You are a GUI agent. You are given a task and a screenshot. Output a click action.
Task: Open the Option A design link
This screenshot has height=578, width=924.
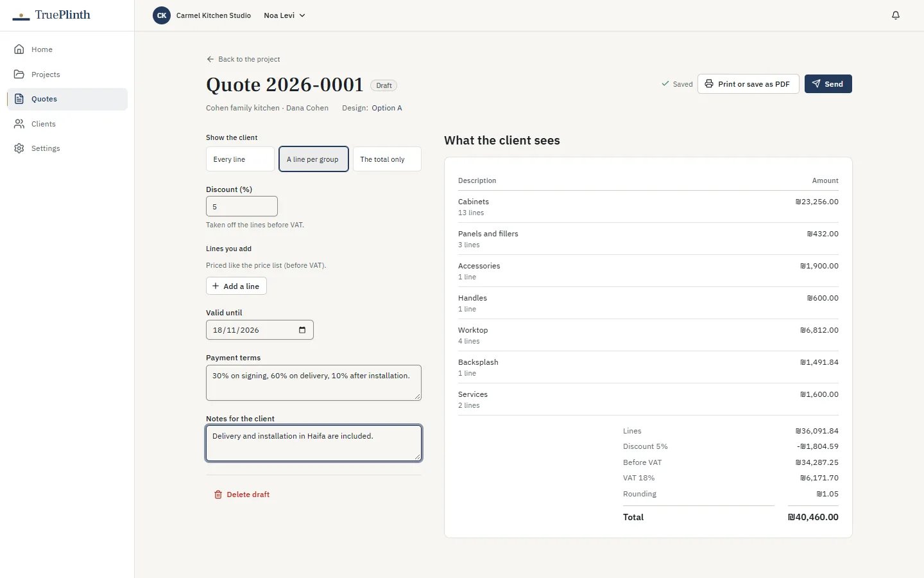pos(387,108)
